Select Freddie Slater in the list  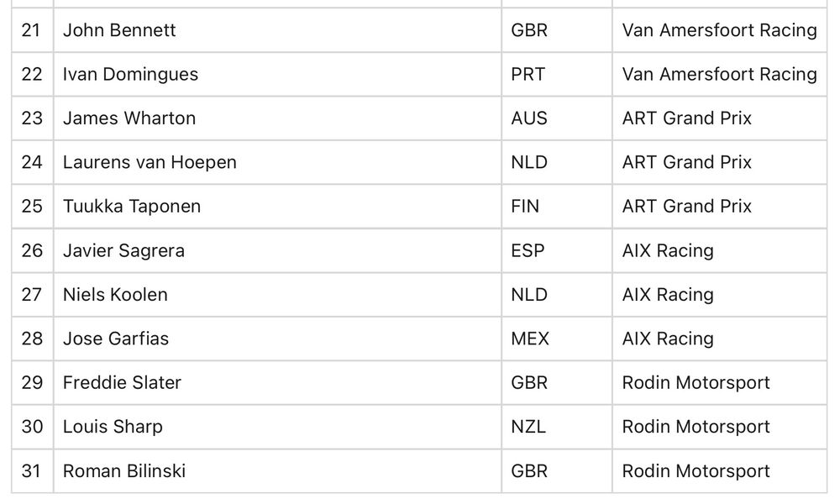click(x=122, y=382)
